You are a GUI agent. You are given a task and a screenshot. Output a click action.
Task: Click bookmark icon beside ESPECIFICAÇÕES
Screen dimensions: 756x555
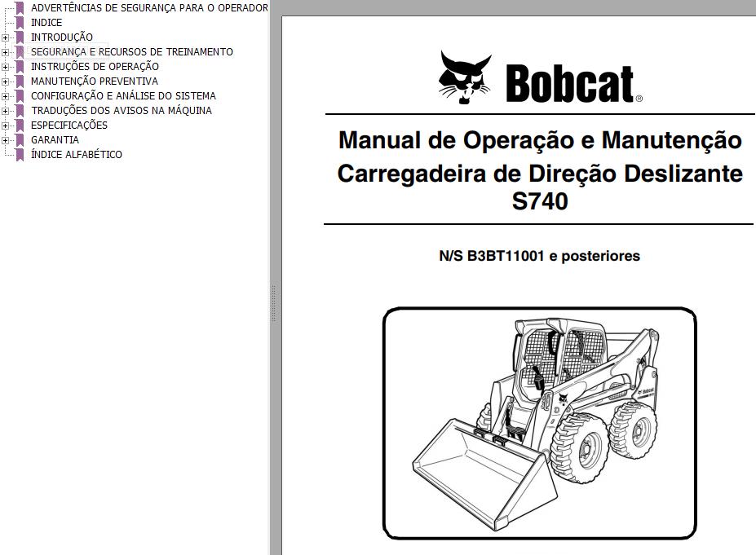pos(20,126)
